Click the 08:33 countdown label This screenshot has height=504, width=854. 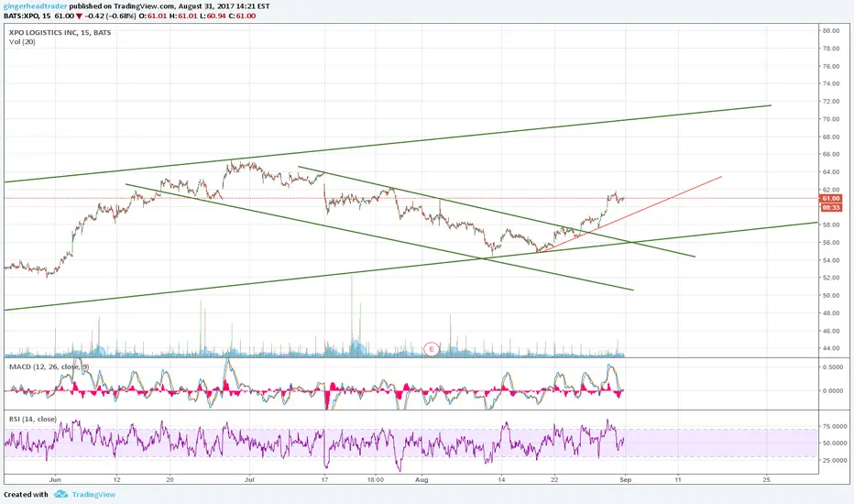click(830, 208)
